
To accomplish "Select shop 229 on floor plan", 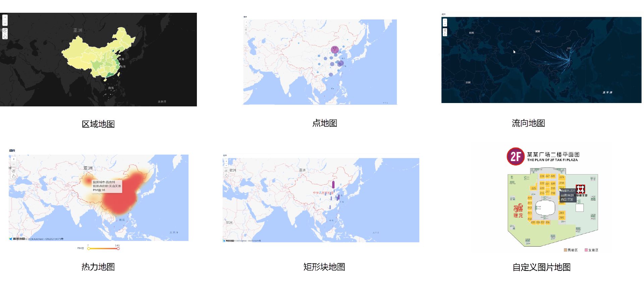I will 562,178.
